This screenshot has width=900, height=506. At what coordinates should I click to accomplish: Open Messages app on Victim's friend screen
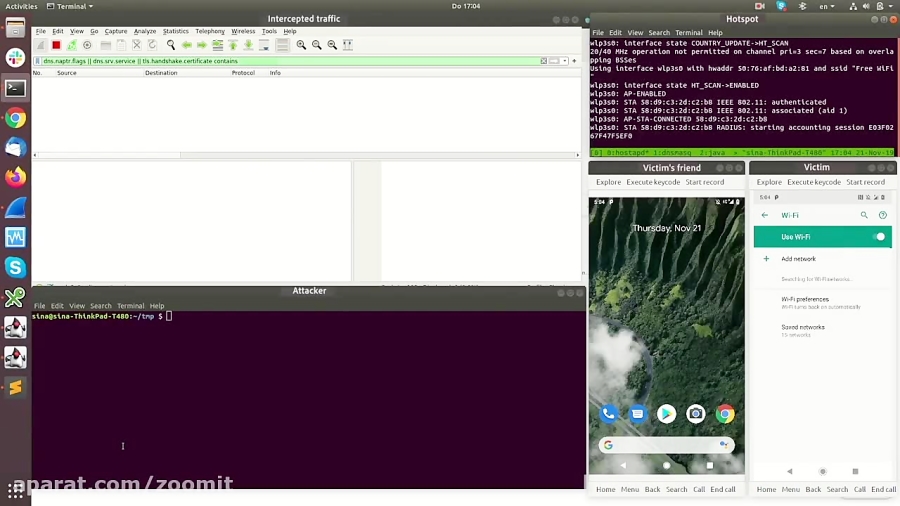(x=637, y=414)
